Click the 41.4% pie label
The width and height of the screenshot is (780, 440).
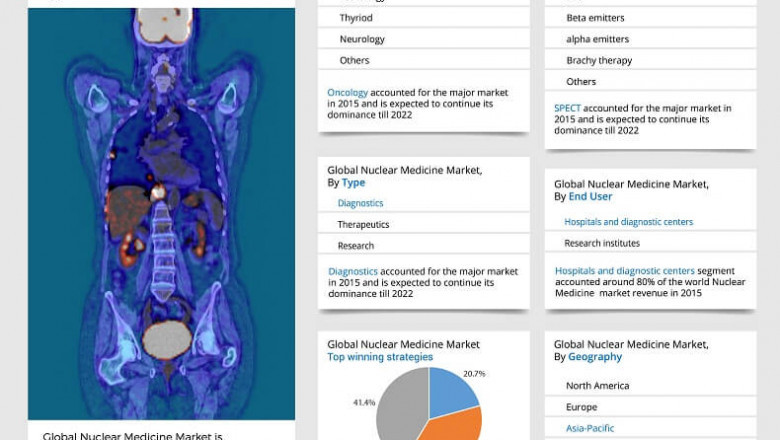pyautogui.click(x=364, y=402)
